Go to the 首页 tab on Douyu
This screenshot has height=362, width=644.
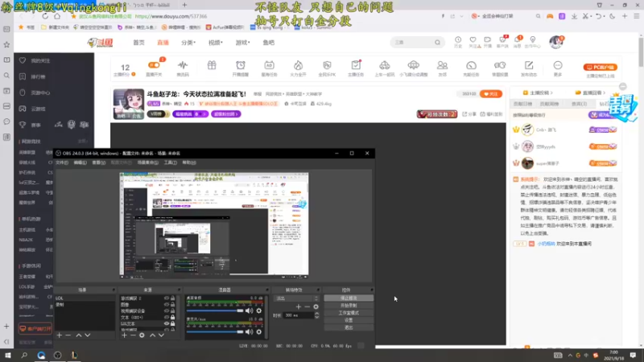click(138, 43)
